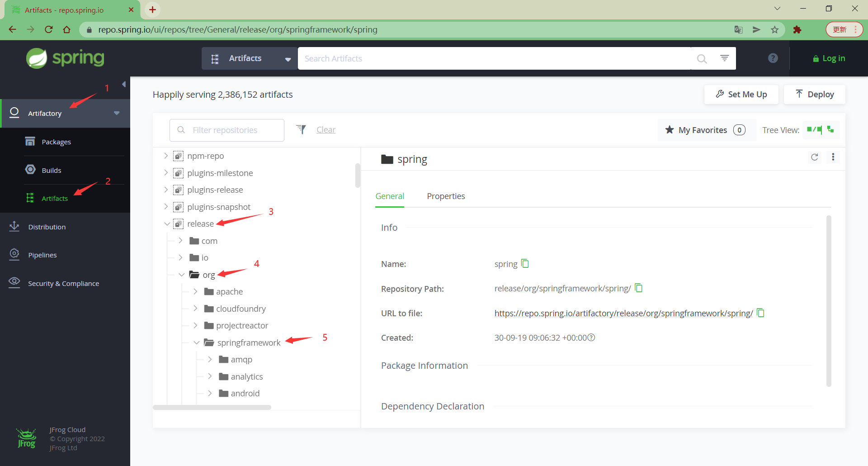The image size is (868, 466).
Task: Expand the amqp folder chevron
Action: click(210, 359)
